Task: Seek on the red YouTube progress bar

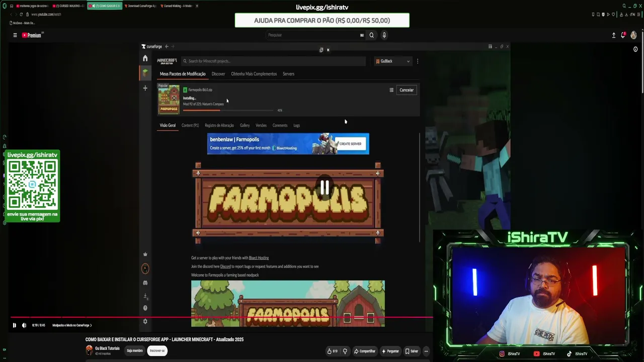Action: tap(221, 317)
